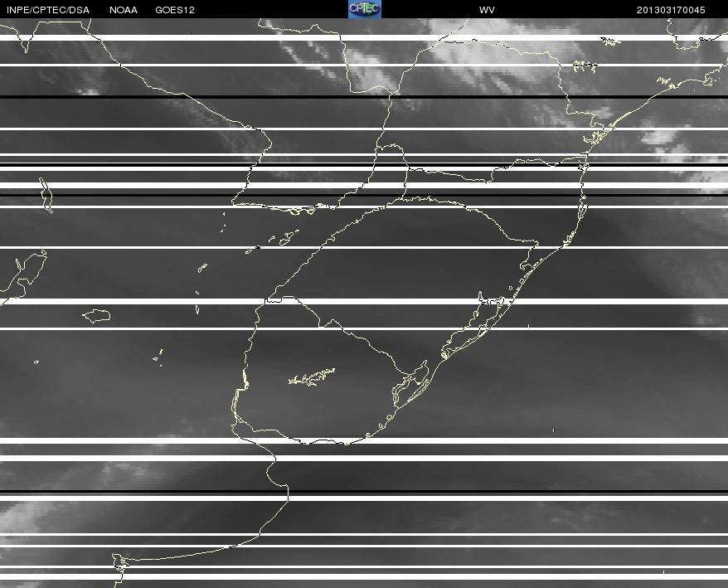Click the GOES12 satellite label
Image resolution: width=728 pixels, height=588 pixels.
pos(175,10)
